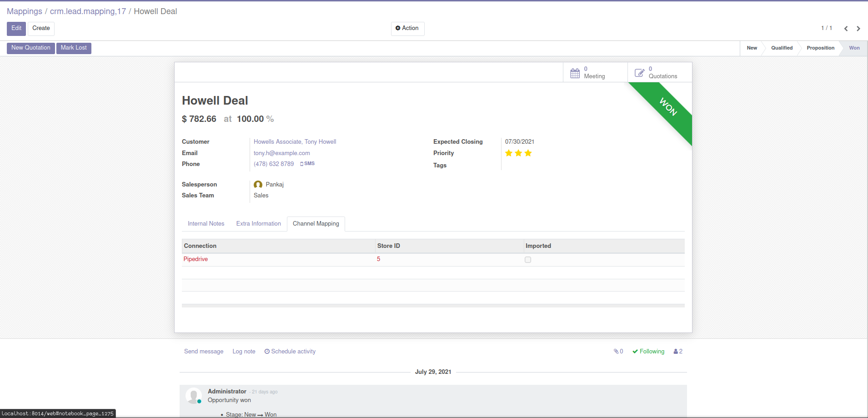Click the first priority star

coord(509,153)
